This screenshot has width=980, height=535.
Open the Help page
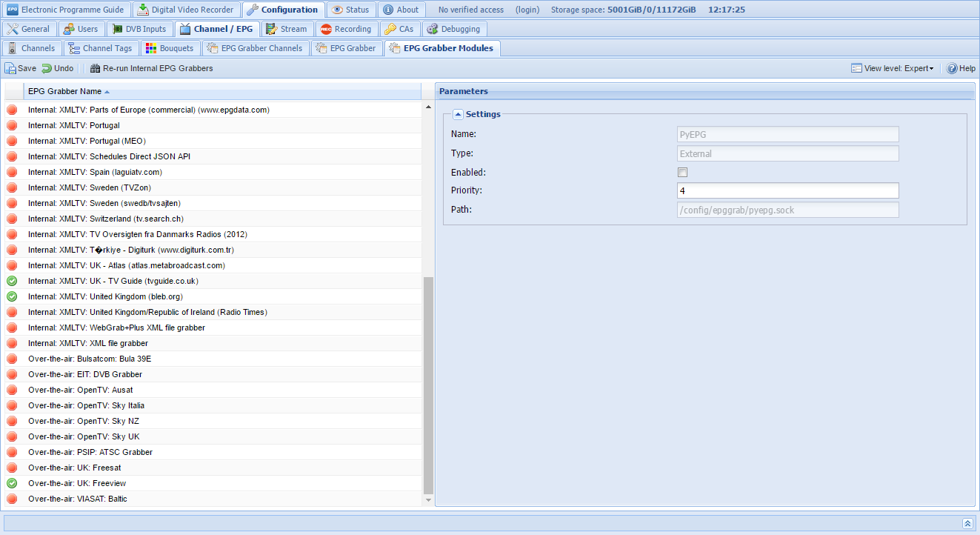961,68
